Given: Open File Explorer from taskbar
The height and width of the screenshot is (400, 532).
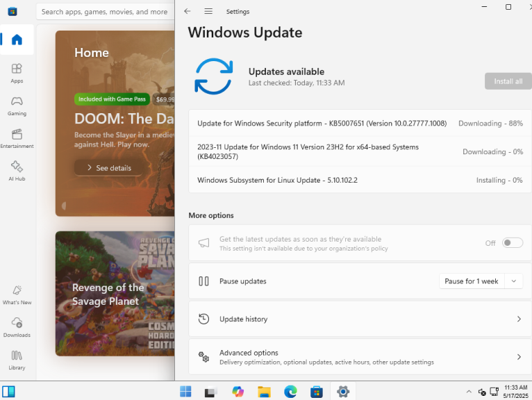Looking at the screenshot, I should [x=264, y=392].
